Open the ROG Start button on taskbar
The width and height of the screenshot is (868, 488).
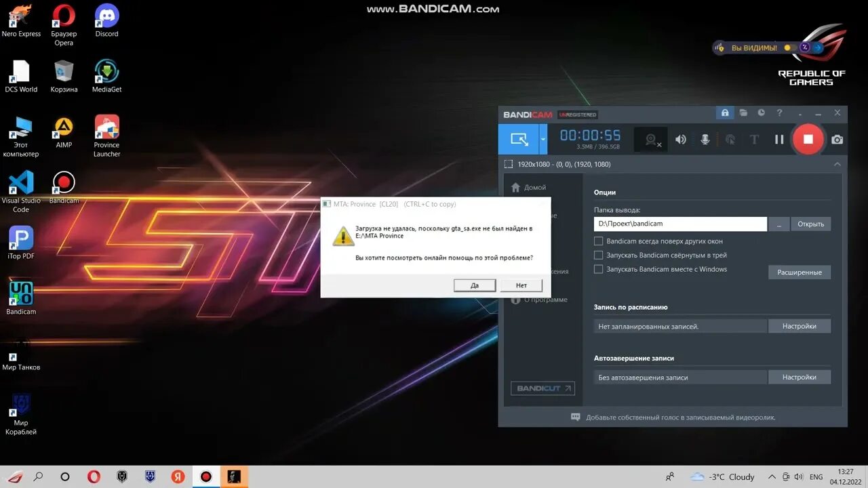click(x=14, y=476)
